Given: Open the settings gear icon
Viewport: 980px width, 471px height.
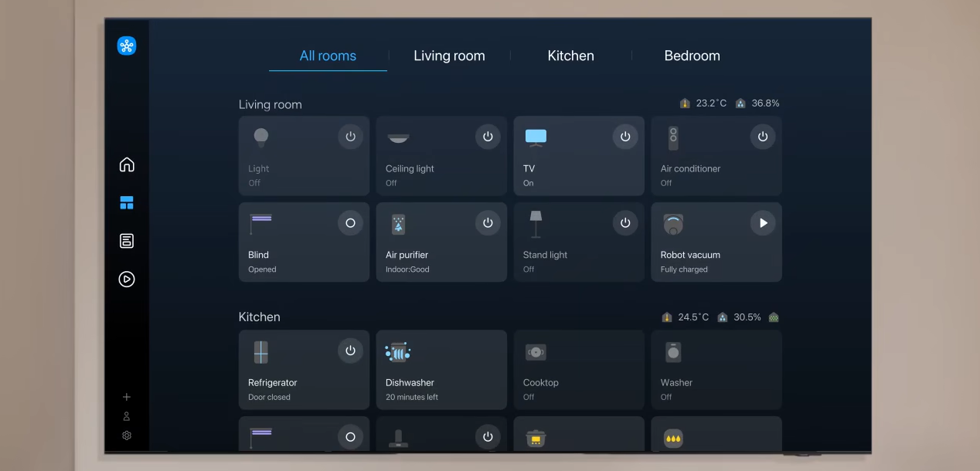Looking at the screenshot, I should 127,435.
